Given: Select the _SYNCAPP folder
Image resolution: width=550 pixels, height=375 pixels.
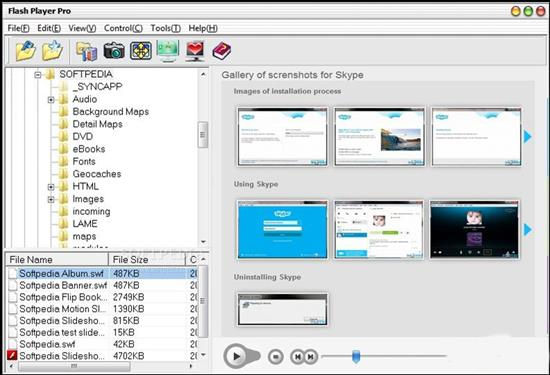Looking at the screenshot, I should 97,87.
